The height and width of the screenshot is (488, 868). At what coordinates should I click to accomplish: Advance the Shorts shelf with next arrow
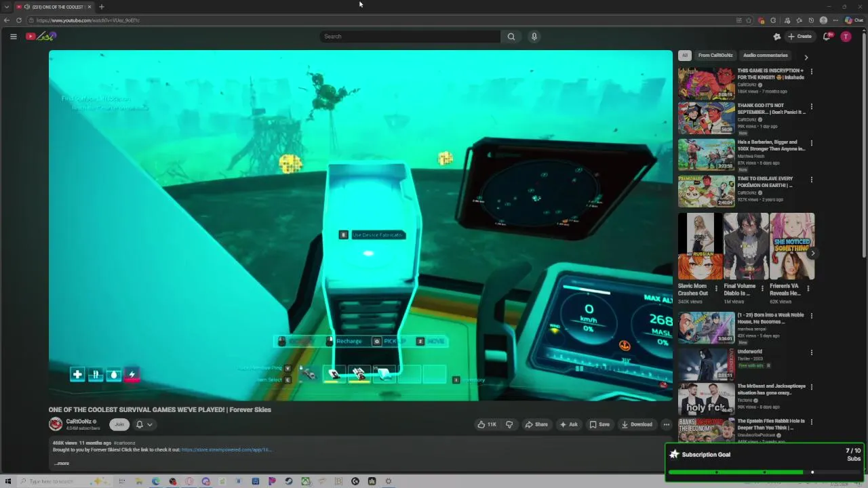tap(812, 253)
